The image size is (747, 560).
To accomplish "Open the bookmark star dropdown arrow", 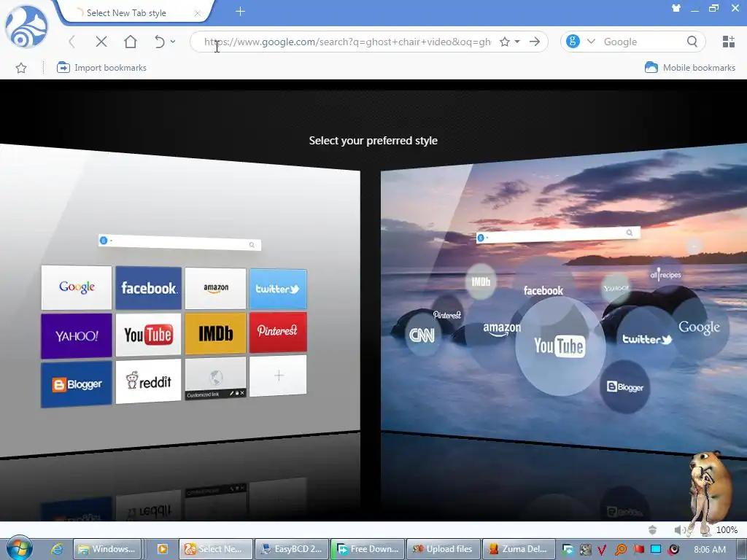I will (x=517, y=42).
